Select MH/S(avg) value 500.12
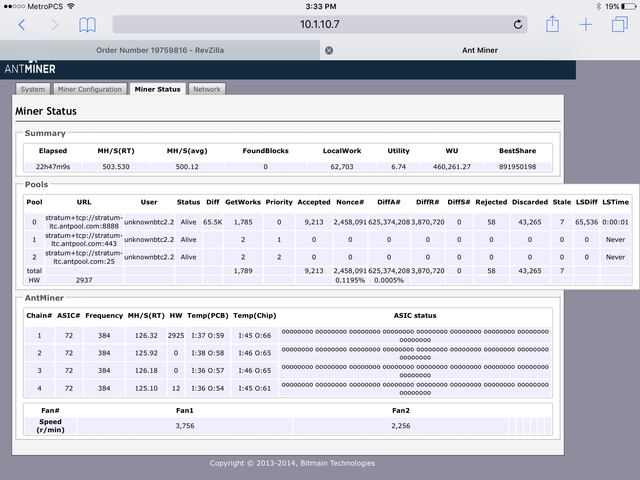This screenshot has height=480, width=640. tap(187, 167)
